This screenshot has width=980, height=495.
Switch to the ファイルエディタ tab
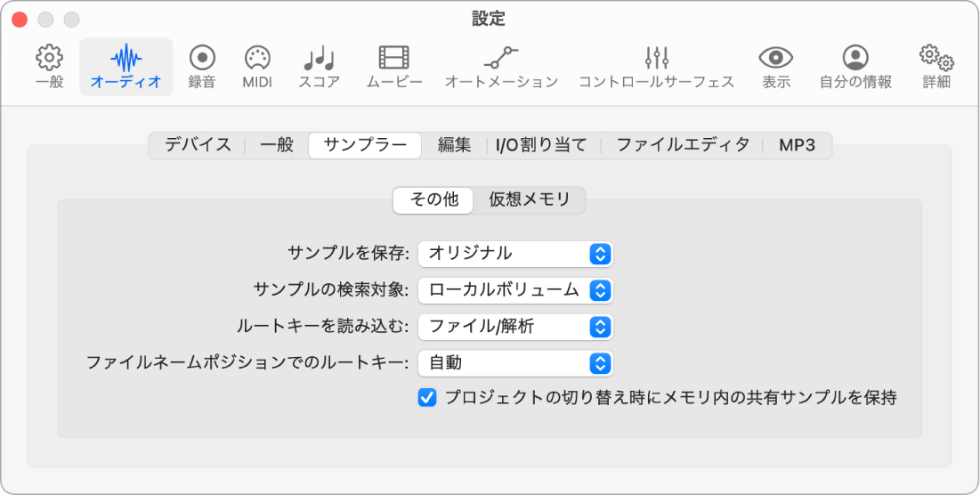683,146
